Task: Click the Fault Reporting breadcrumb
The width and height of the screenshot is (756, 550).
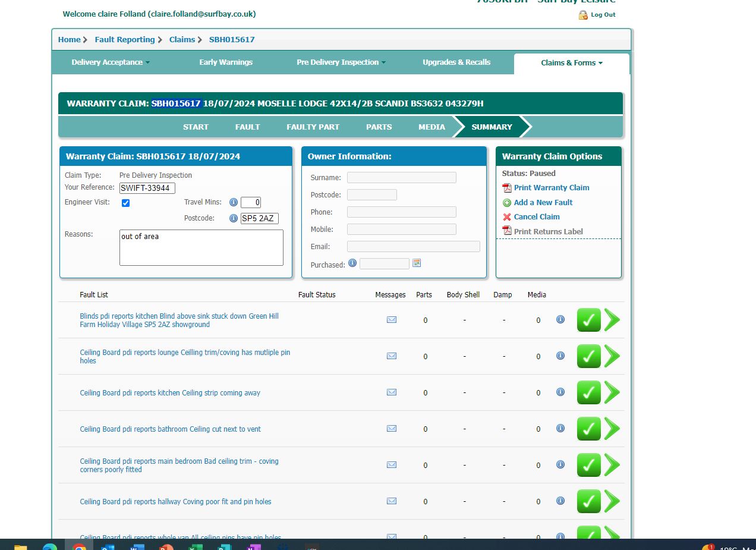Action: (125, 40)
